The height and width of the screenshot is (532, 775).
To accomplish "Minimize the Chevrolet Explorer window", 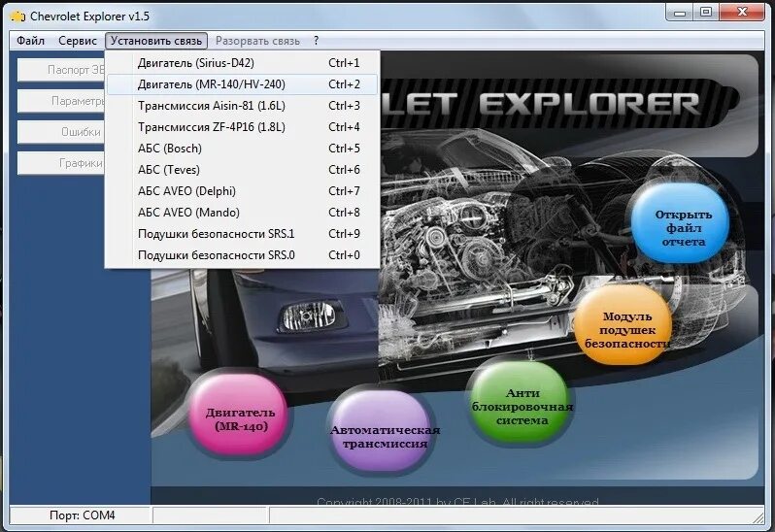I will pos(681,13).
